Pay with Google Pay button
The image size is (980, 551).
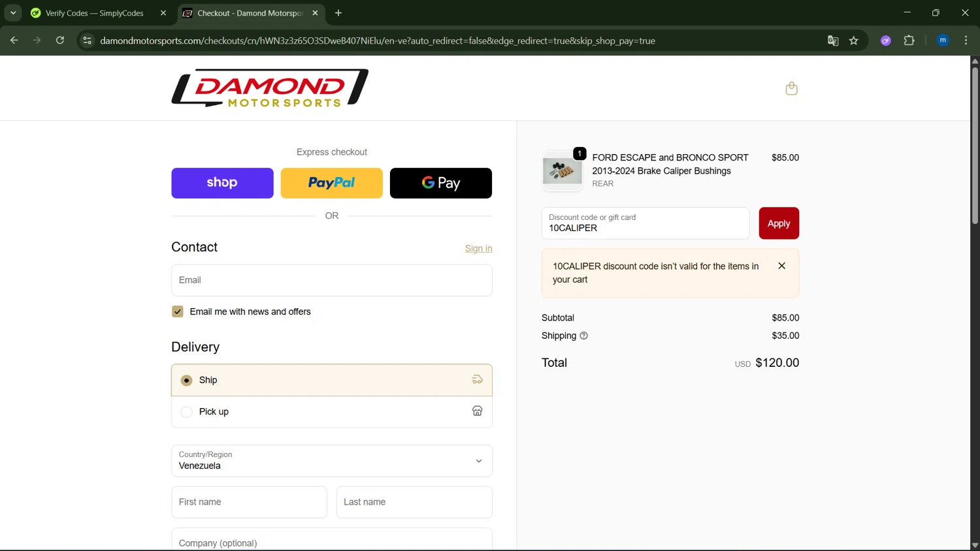pyautogui.click(x=441, y=183)
